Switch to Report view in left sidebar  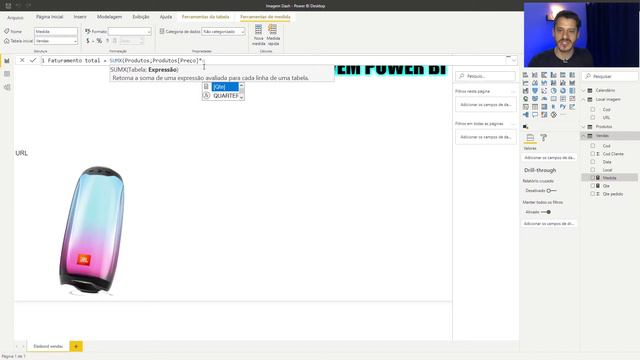(7, 61)
